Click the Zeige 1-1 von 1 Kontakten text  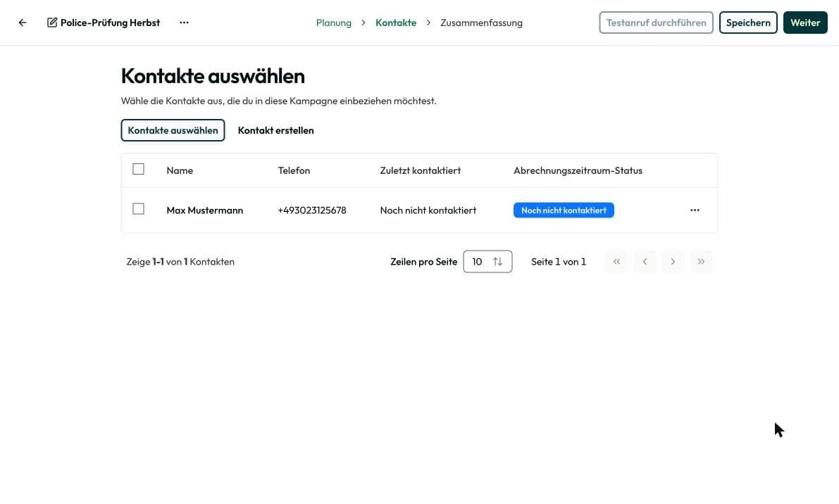[x=180, y=262]
